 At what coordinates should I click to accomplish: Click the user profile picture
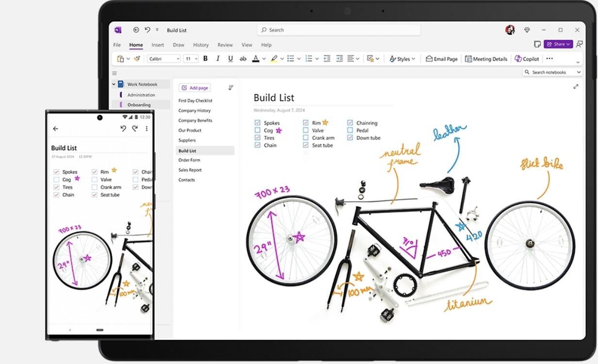point(510,30)
